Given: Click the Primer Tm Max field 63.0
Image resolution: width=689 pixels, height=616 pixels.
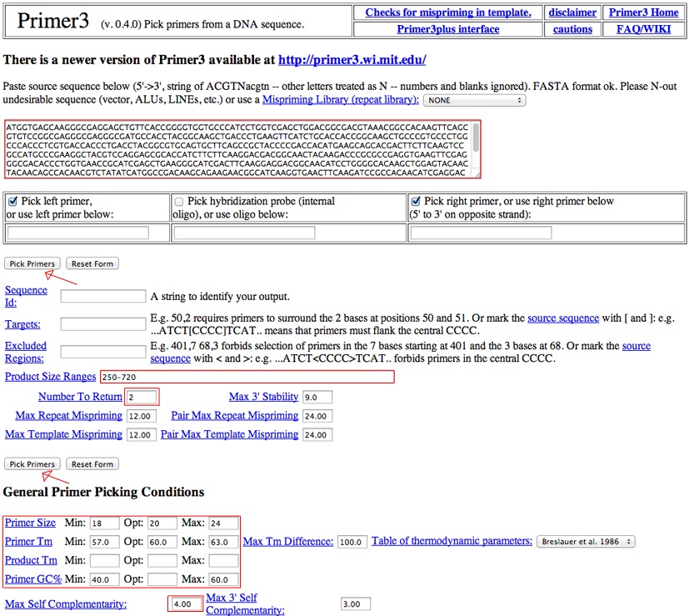Looking at the screenshot, I should [223, 542].
